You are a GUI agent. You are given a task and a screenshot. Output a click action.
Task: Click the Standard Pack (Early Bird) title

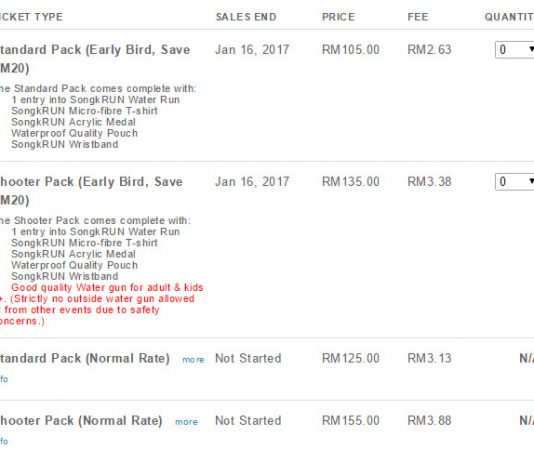[x=95, y=59]
